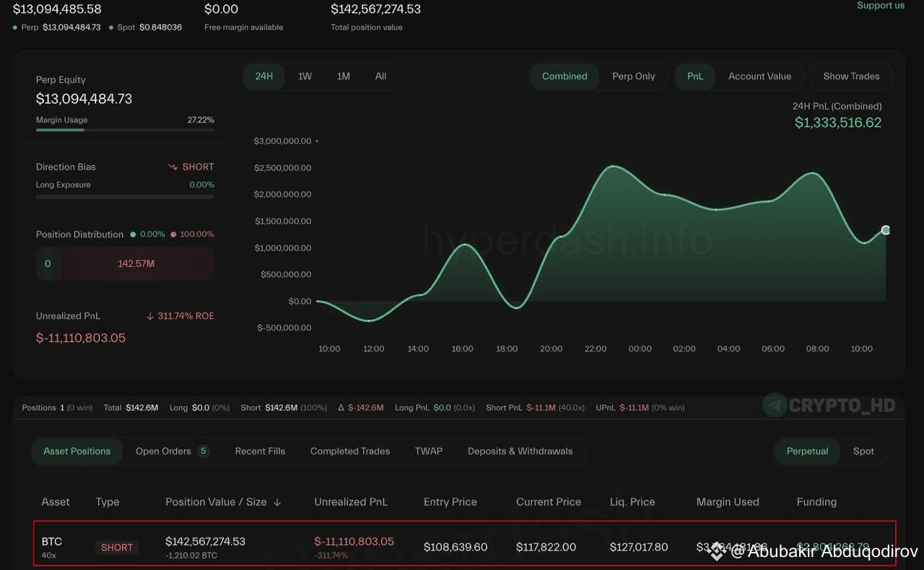Image resolution: width=924 pixels, height=570 pixels.
Task: Click the Long Exposure bar
Action: pos(125,196)
